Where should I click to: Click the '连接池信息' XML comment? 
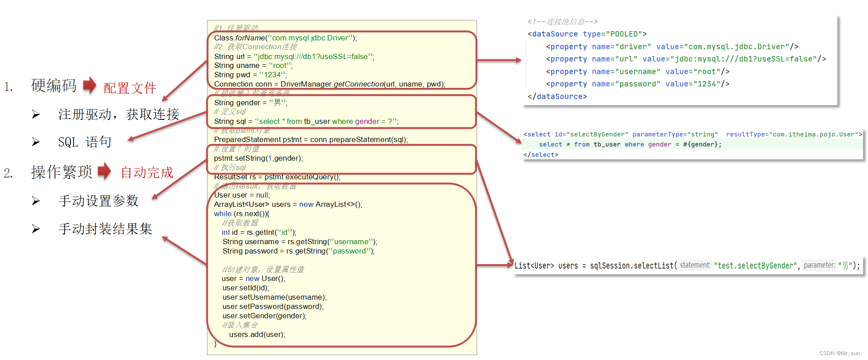(563, 21)
